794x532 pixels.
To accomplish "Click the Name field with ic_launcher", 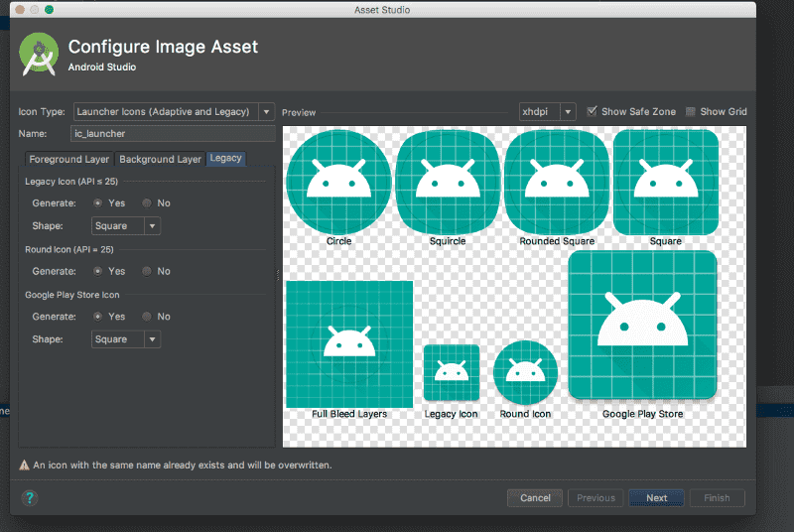I will pos(173,134).
